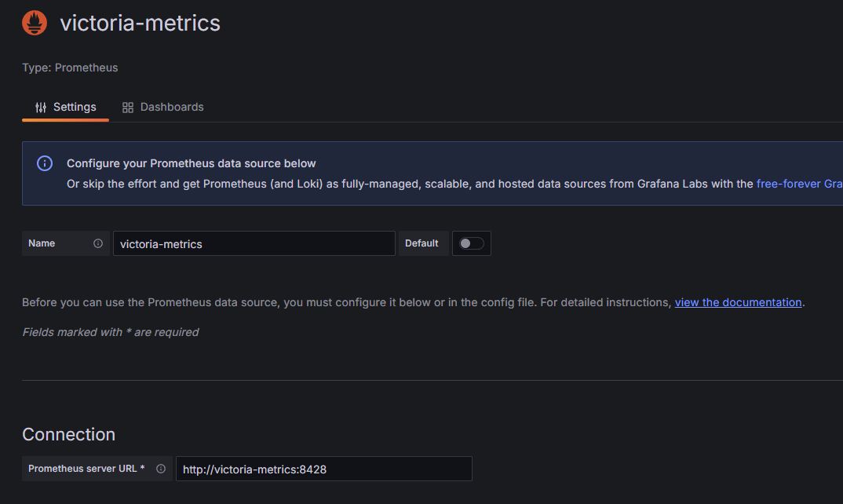The width and height of the screenshot is (843, 504).
Task: Click info icon next to Prometheus server URL
Action: [x=161, y=469]
